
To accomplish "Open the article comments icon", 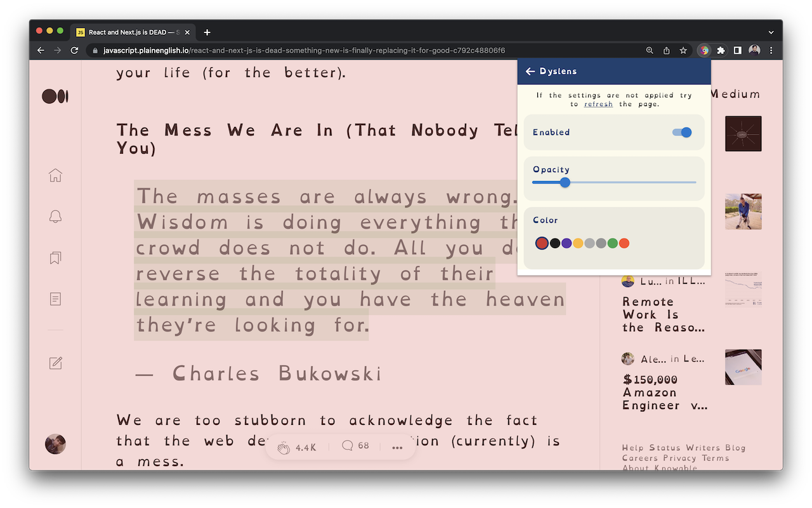I will pyautogui.click(x=347, y=446).
